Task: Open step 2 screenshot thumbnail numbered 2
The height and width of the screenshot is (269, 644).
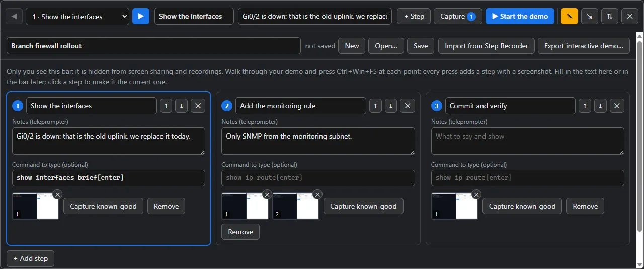Action: (x=295, y=206)
